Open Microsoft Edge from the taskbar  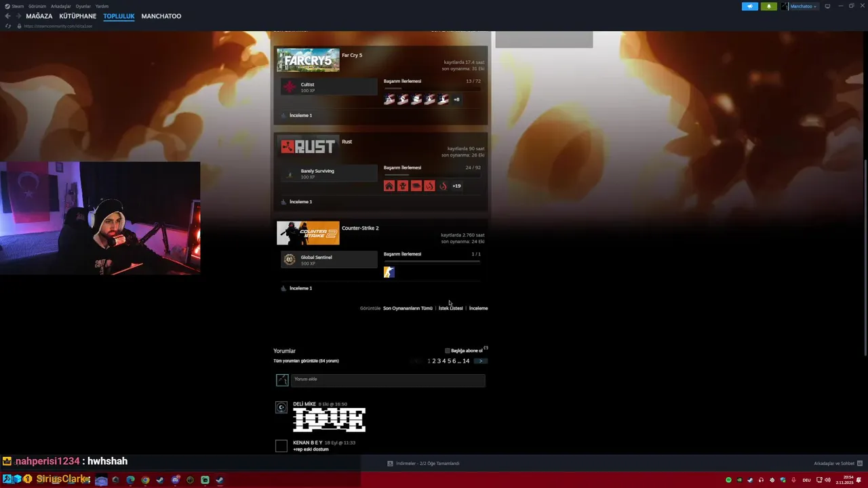(x=131, y=480)
